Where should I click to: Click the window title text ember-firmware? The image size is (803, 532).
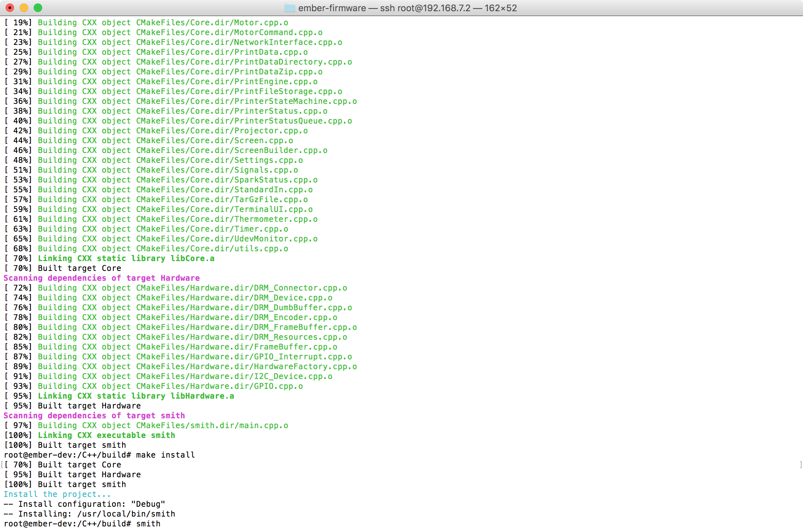(332, 8)
